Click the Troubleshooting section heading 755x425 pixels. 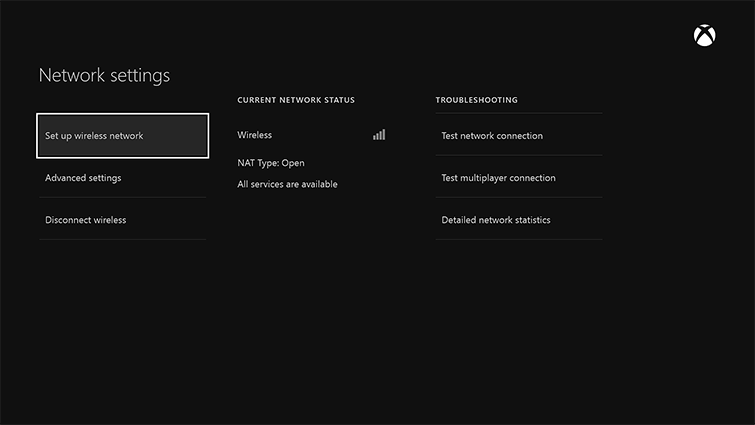click(476, 101)
